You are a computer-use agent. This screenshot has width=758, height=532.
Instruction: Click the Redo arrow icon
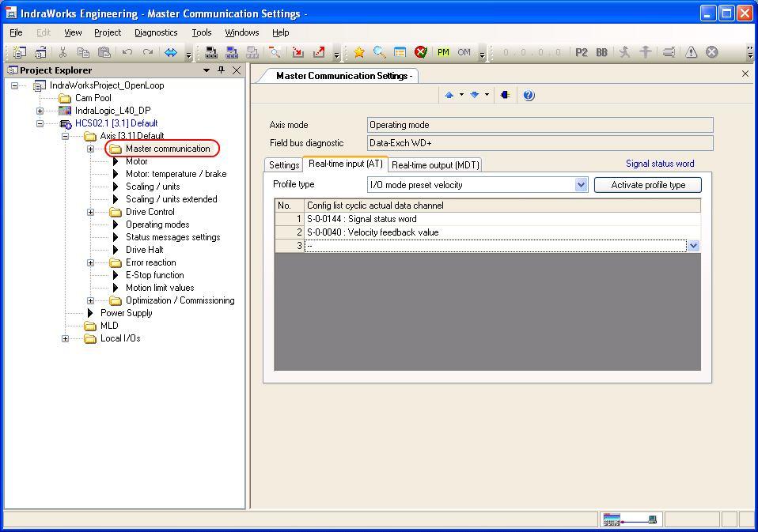pos(149,52)
